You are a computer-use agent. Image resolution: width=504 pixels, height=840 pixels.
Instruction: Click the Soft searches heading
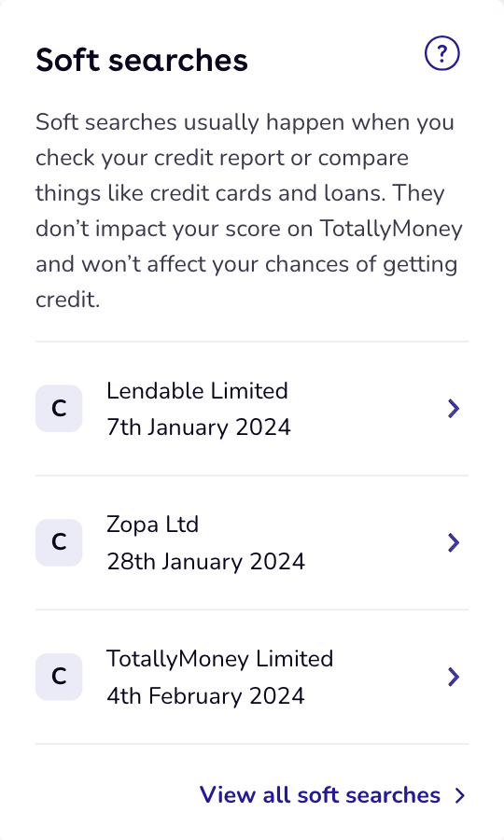click(x=142, y=60)
